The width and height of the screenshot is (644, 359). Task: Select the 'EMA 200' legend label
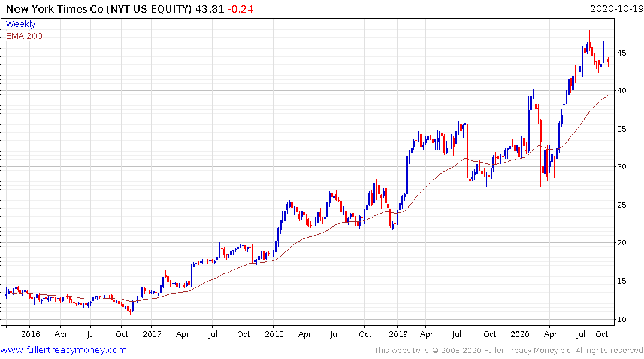point(24,36)
